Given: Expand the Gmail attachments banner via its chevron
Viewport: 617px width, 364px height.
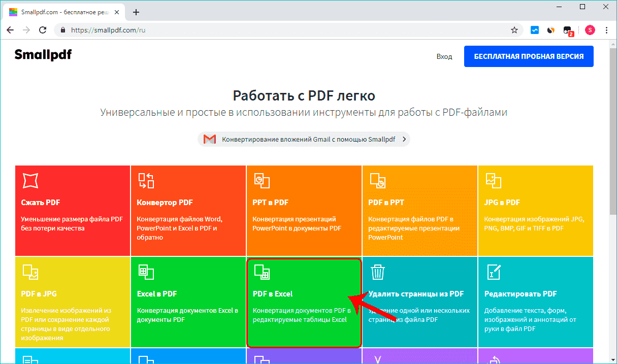Looking at the screenshot, I should (404, 139).
